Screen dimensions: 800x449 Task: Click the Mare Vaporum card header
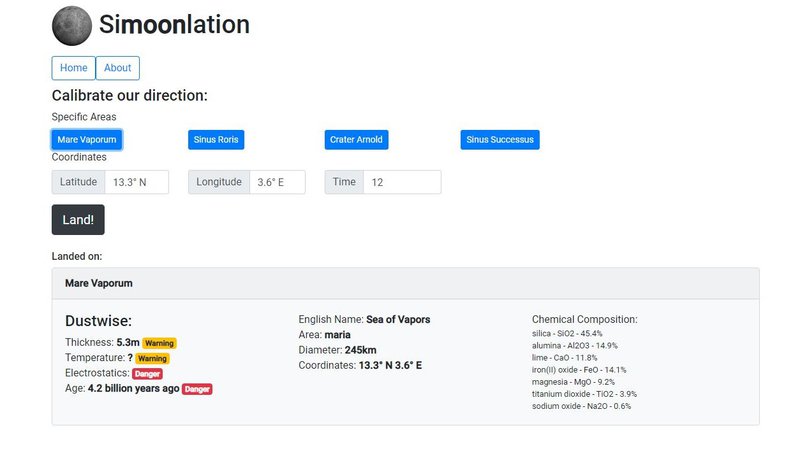pyautogui.click(x=99, y=283)
